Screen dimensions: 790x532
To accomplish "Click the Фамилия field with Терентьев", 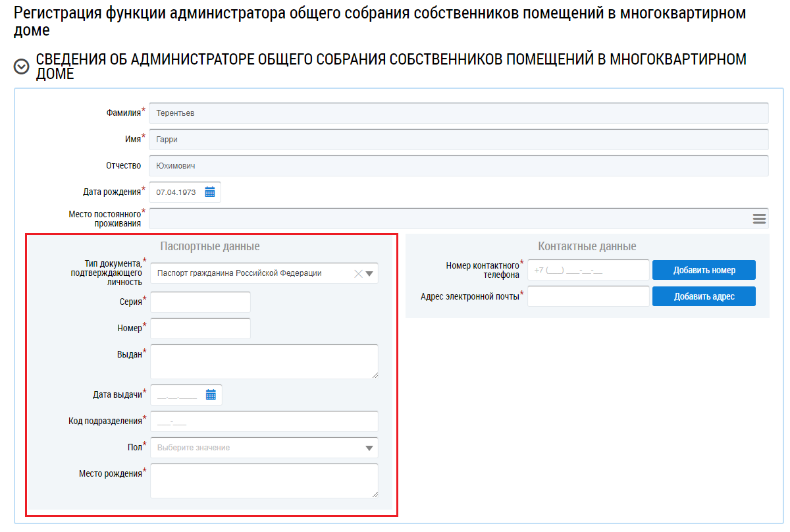I will click(x=458, y=113).
